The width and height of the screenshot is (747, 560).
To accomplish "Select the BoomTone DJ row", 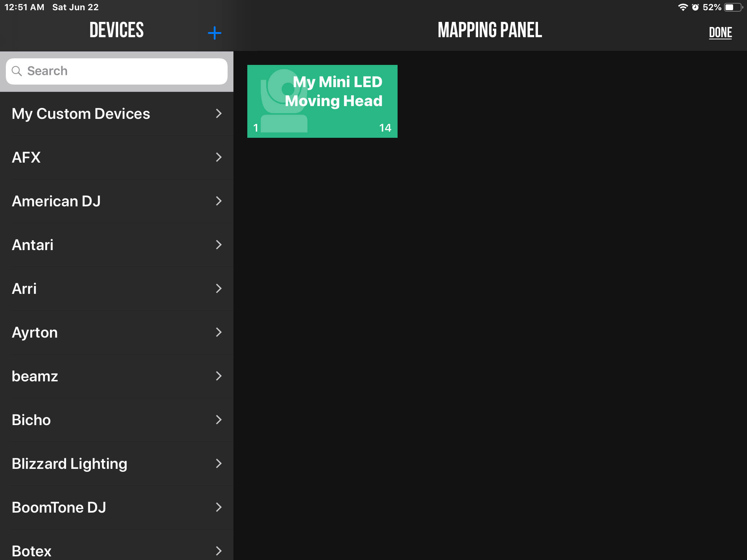I will click(x=117, y=507).
